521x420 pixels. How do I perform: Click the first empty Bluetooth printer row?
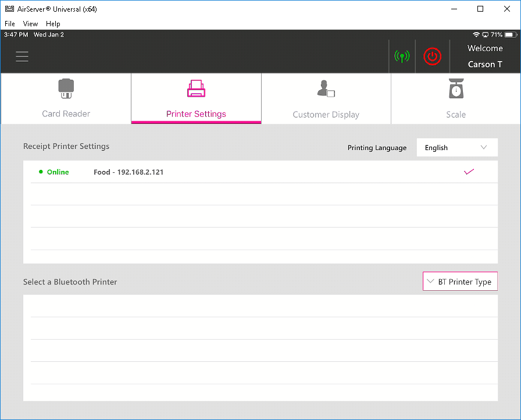260,306
